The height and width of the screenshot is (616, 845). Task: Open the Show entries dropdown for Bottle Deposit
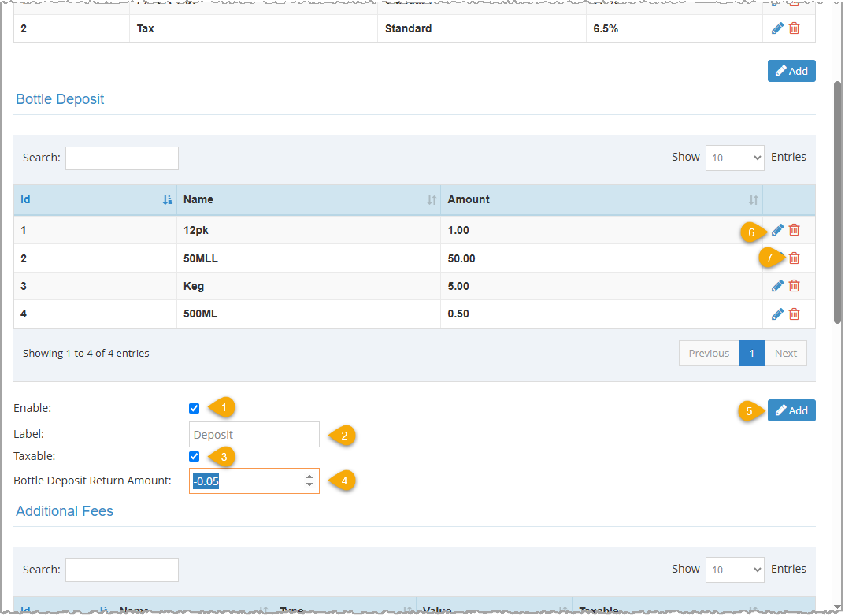click(735, 158)
